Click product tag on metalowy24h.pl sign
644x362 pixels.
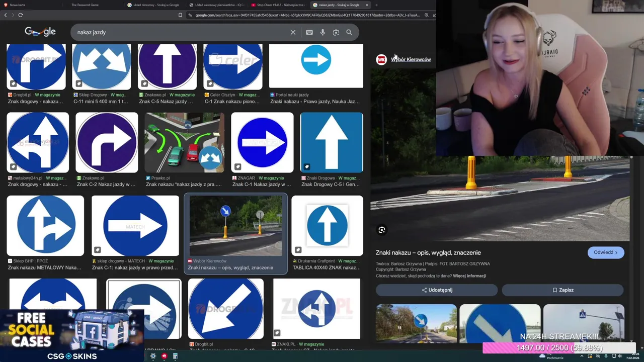[14, 166]
